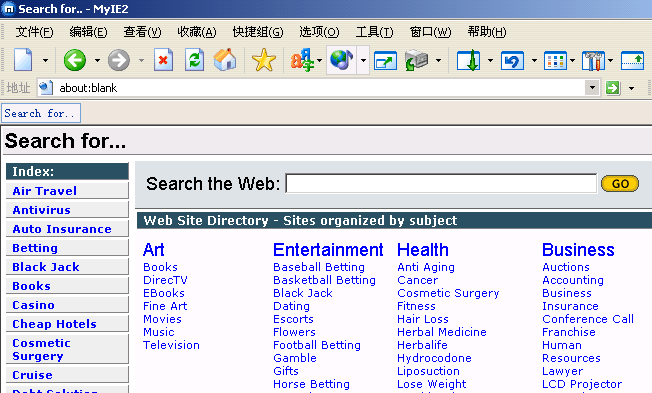The height and width of the screenshot is (393, 652).
Task: Click the page icon in address bar
Action: [45, 87]
